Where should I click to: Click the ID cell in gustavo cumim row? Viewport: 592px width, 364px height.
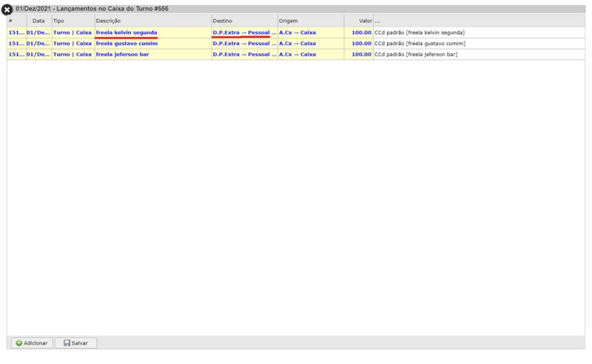point(16,44)
